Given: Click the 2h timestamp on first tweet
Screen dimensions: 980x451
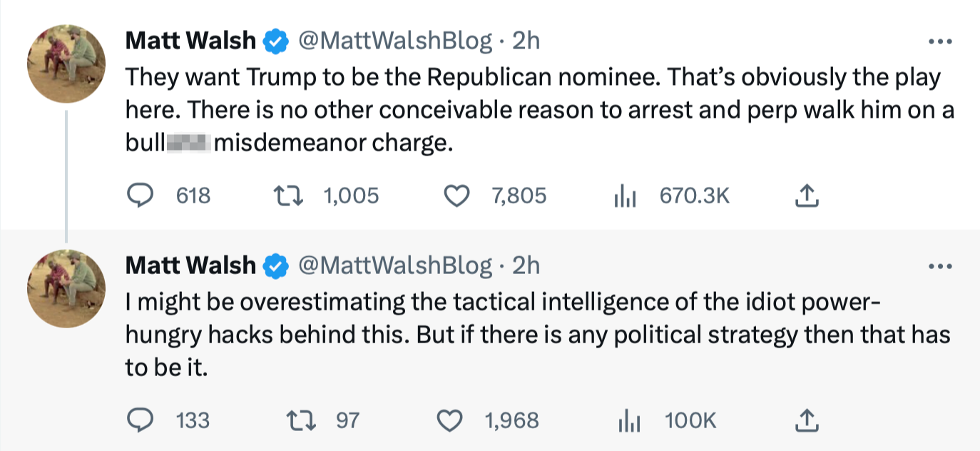Looking at the screenshot, I should 526,41.
